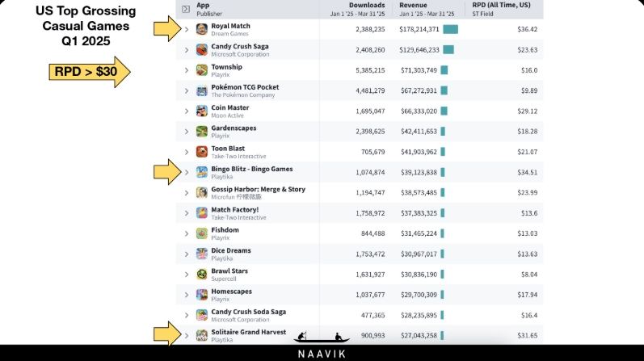Expand the Royal Match row
The width and height of the screenshot is (644, 361).
(187, 29)
